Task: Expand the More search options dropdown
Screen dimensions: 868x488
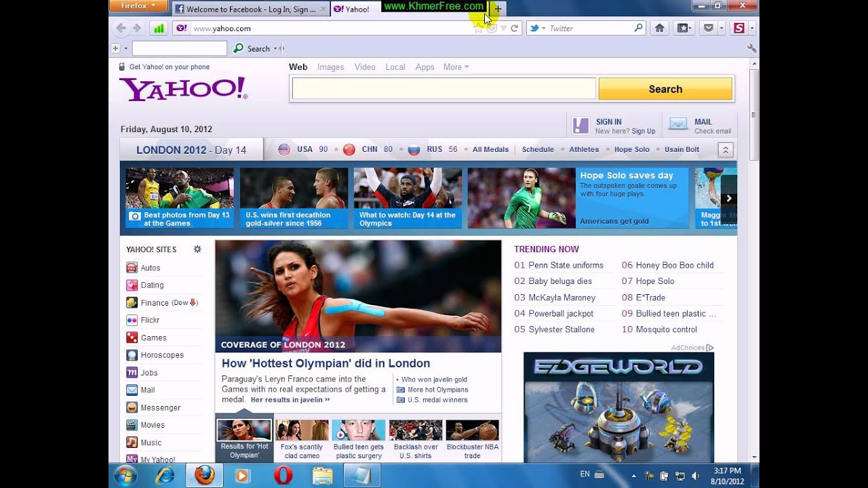Action: tap(456, 67)
